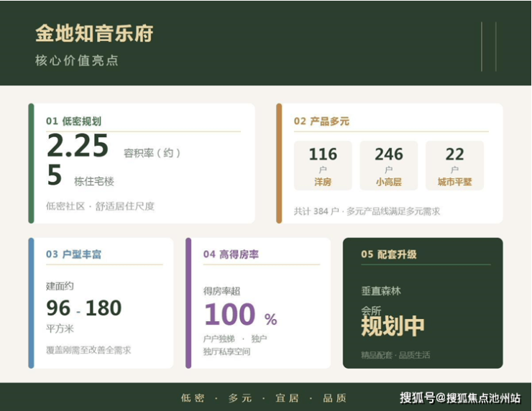The height and width of the screenshot is (411, 532).
Task: Click the 96 - 180 area range
Action: pos(84,308)
